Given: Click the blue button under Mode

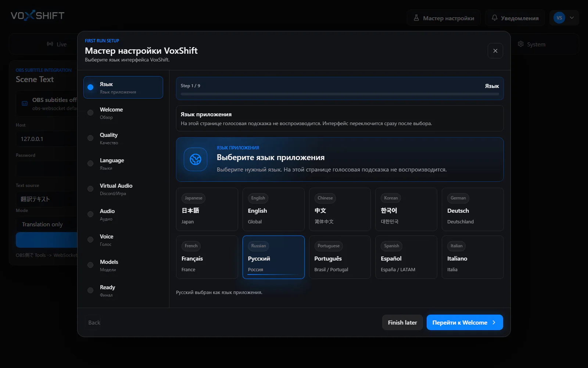Looking at the screenshot, I should click(47, 240).
